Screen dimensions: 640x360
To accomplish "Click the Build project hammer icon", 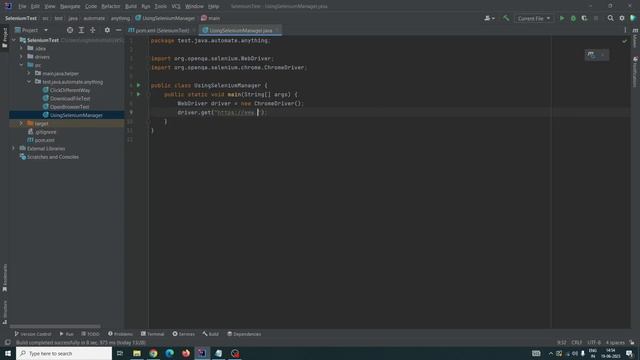I will [506, 18].
